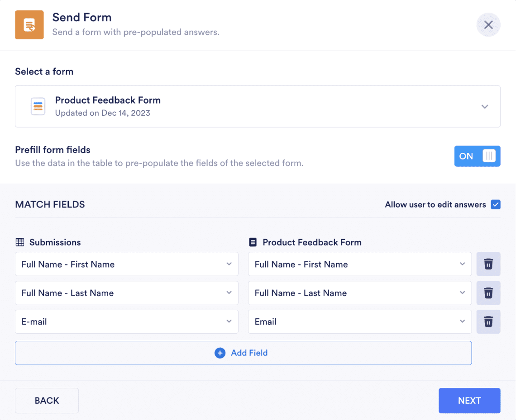Turn off Prefill form fields toggle

tap(477, 156)
